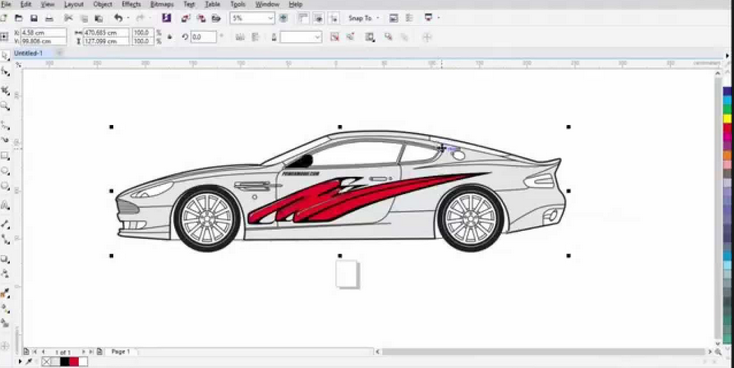Select the Text tool

point(5,205)
